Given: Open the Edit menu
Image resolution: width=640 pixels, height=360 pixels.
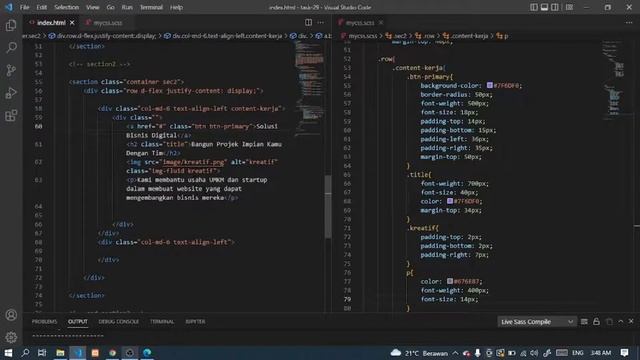Looking at the screenshot, I should tap(41, 7).
